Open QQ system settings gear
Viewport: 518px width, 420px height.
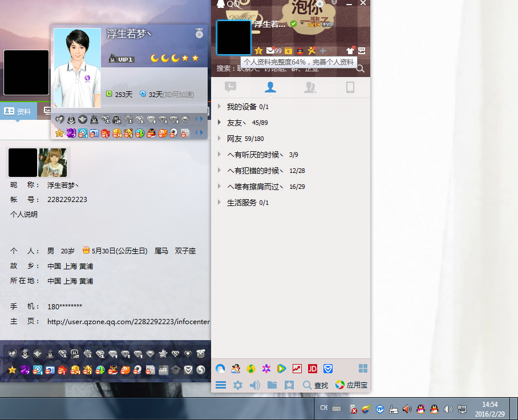(238, 385)
